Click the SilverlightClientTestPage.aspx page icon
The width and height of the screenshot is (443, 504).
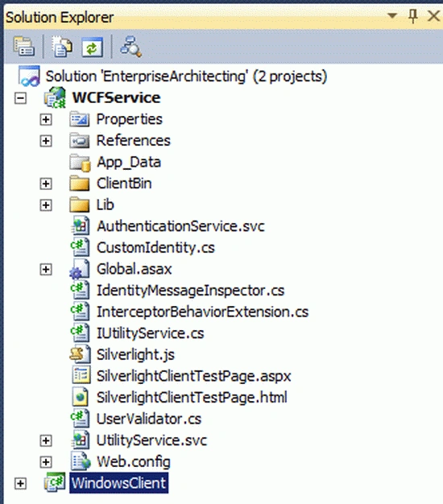point(81,375)
